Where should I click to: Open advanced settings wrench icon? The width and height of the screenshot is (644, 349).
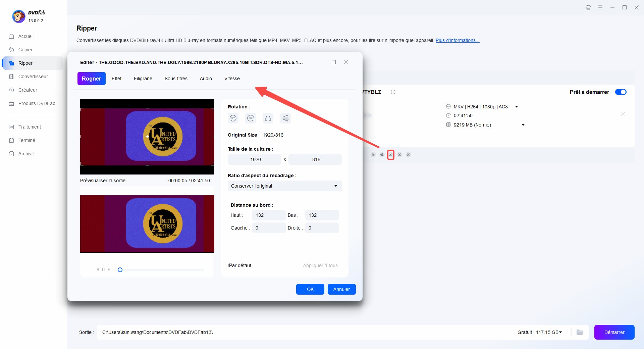382,155
